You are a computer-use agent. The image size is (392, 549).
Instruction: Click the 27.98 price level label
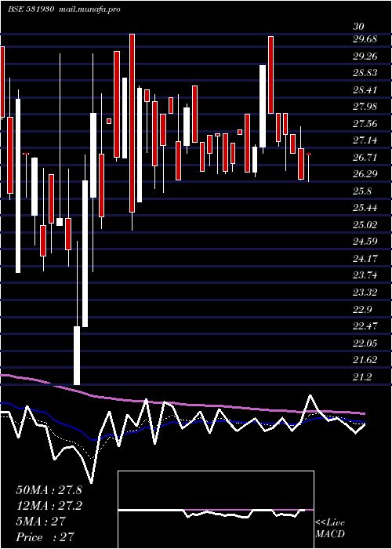click(365, 107)
